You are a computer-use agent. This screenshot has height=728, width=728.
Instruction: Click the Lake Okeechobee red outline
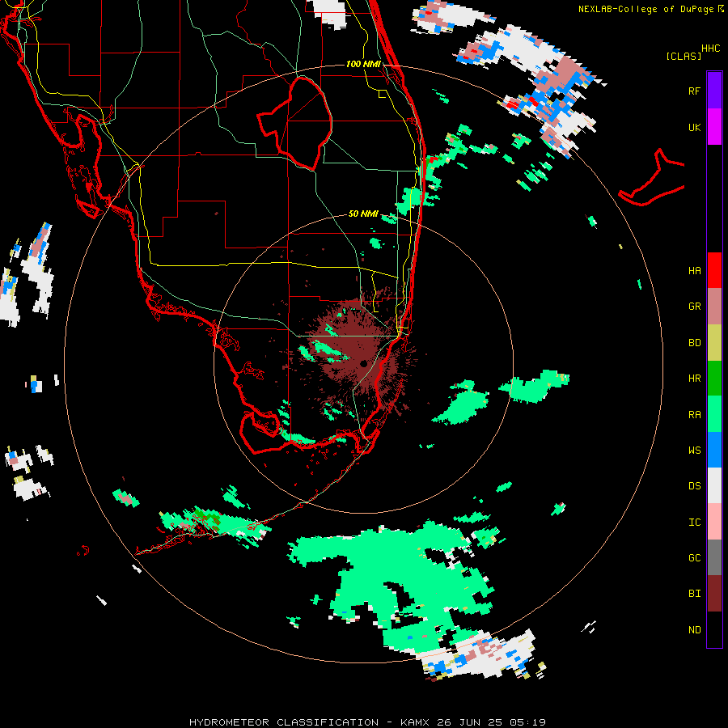[294, 123]
